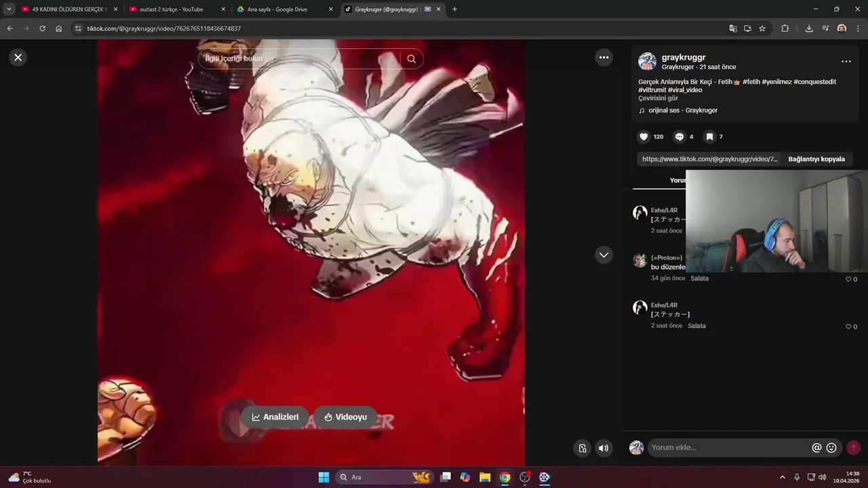Close the 'outlast 2 türkçe' tab
The height and width of the screenshot is (488, 868).
(x=223, y=9)
